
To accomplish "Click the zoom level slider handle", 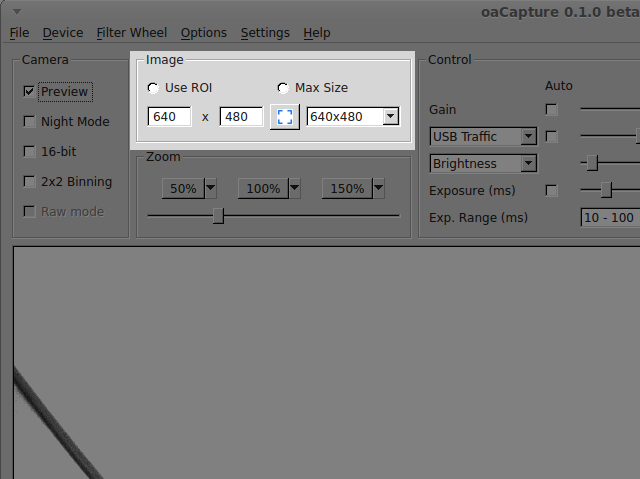I will pyautogui.click(x=218, y=215).
